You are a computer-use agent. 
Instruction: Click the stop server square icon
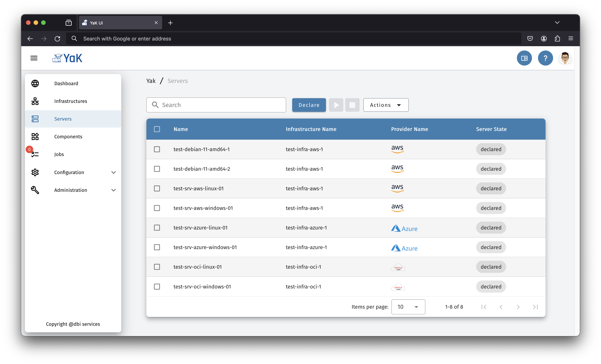coord(352,105)
